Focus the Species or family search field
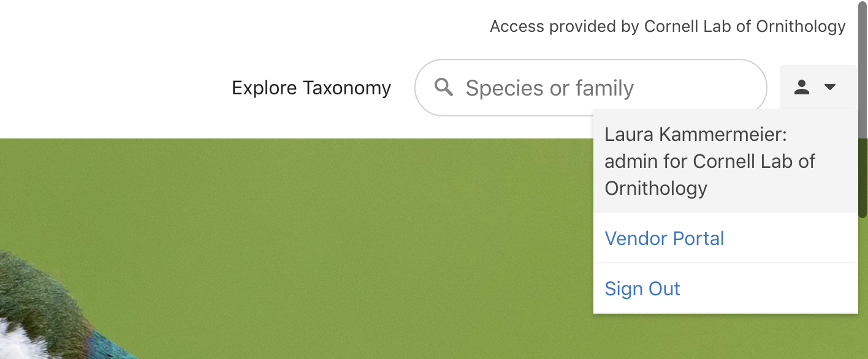Image resolution: width=868 pixels, height=359 pixels. tap(591, 88)
